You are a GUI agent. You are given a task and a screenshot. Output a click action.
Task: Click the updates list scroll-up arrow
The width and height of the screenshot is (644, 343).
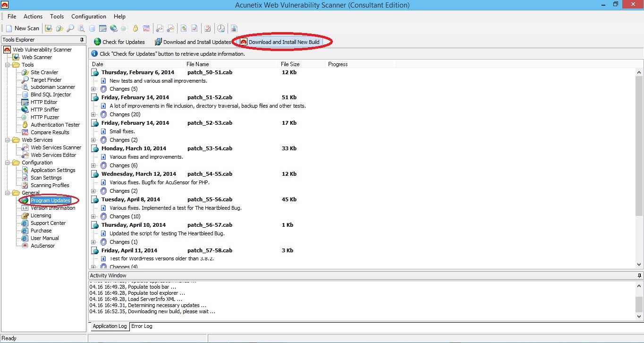(639, 72)
